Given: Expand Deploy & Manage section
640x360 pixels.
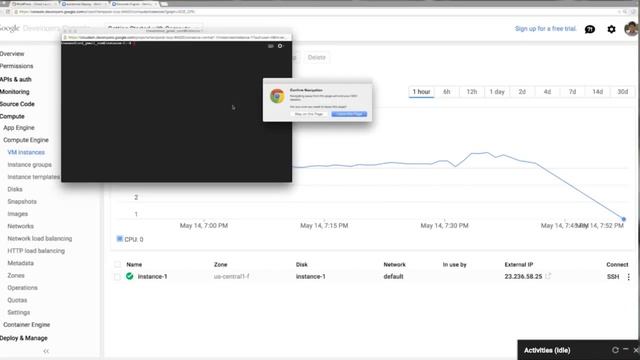Looking at the screenshot, I should (24, 338).
